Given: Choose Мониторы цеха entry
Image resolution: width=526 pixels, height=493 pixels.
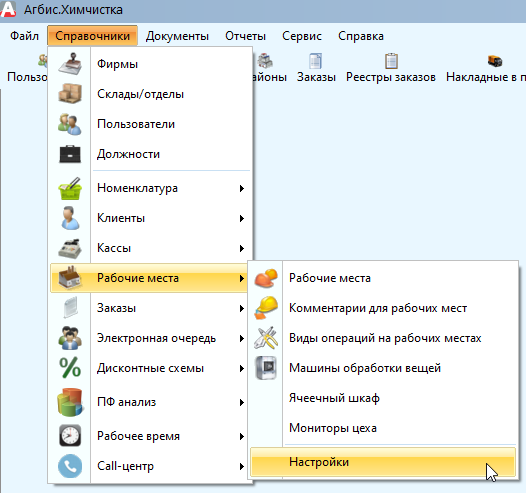Looking at the screenshot, I should click(383, 428).
